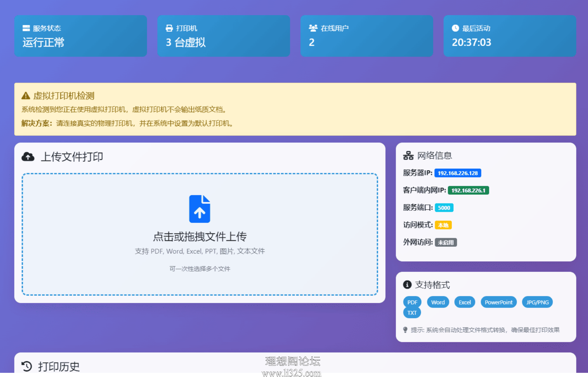The image size is (588, 383).
Task: Click the 访问模式 label
Action: [x=418, y=225]
